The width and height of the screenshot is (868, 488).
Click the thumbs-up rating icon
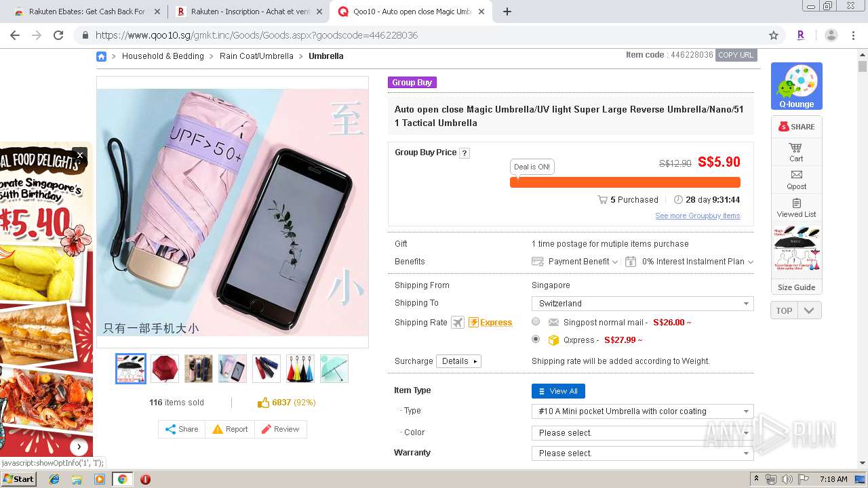click(x=263, y=403)
